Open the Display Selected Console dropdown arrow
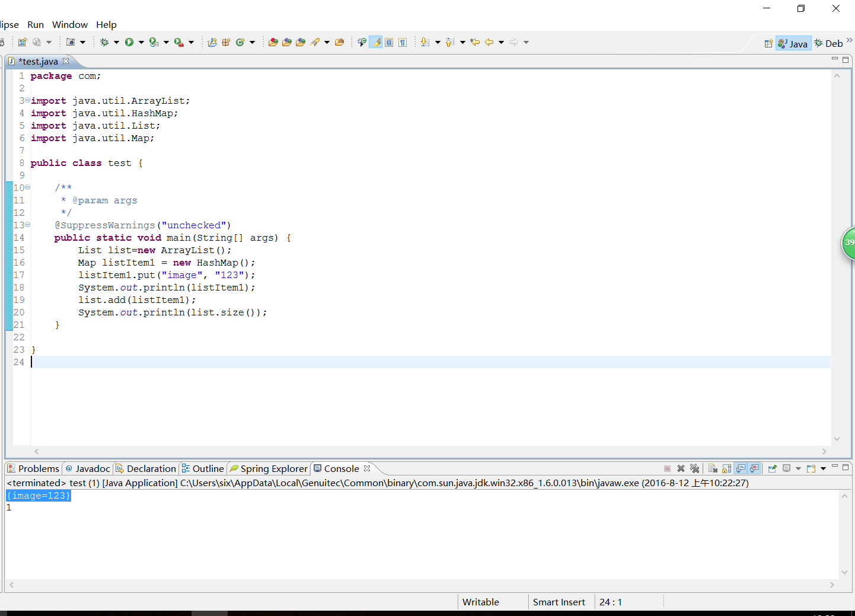Image resolution: width=855 pixels, height=616 pixels. pos(798,468)
